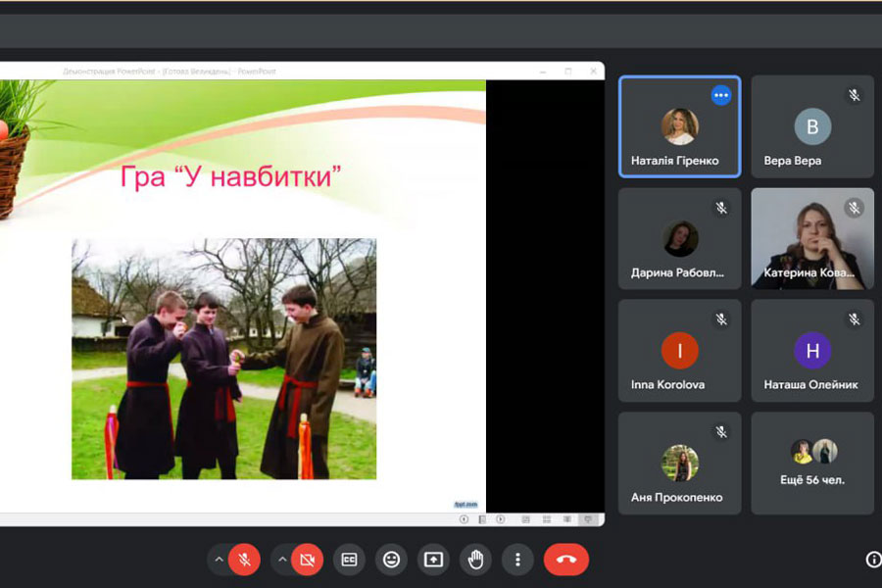Open more options three-dot menu in call bar

[517, 560]
